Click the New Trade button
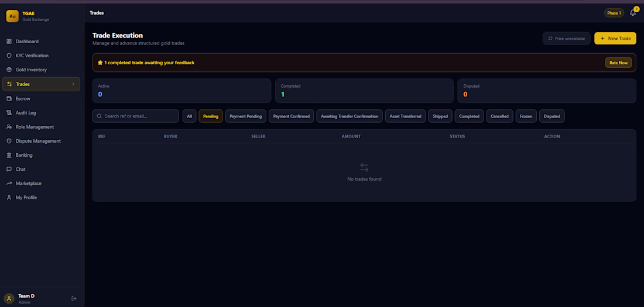The height and width of the screenshot is (307, 644). 615,38
